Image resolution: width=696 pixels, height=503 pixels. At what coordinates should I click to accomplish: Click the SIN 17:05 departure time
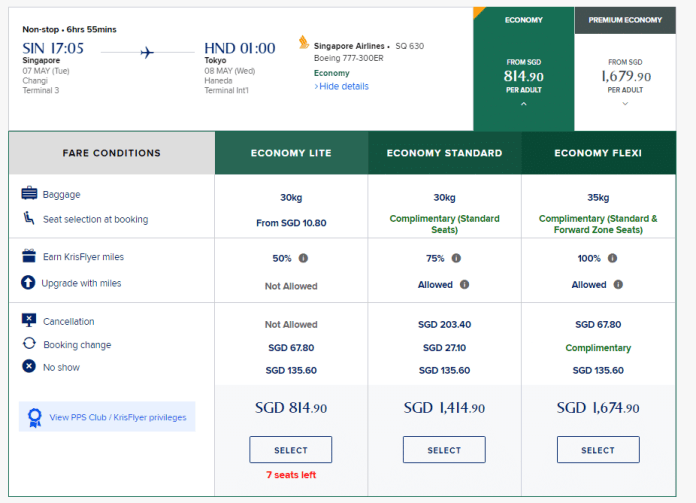pyautogui.click(x=53, y=48)
